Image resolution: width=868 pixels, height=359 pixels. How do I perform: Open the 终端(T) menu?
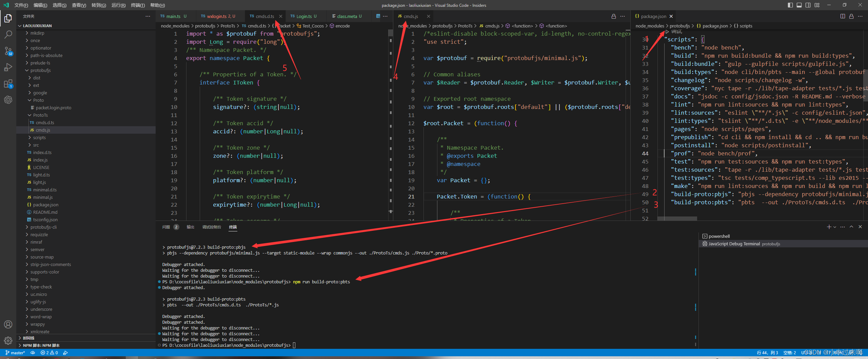[138, 5]
